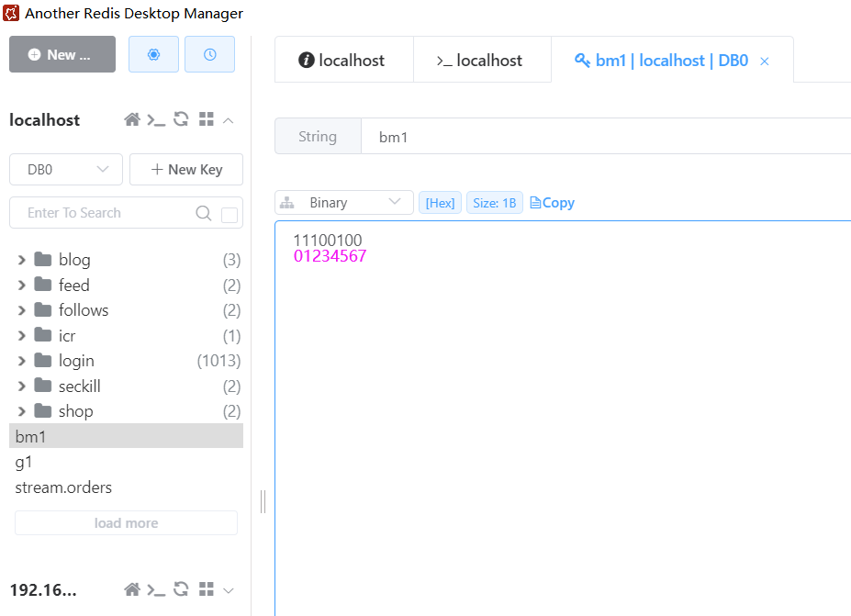Toggle the Hex display tag
This screenshot has width=851, height=616.
coord(440,203)
